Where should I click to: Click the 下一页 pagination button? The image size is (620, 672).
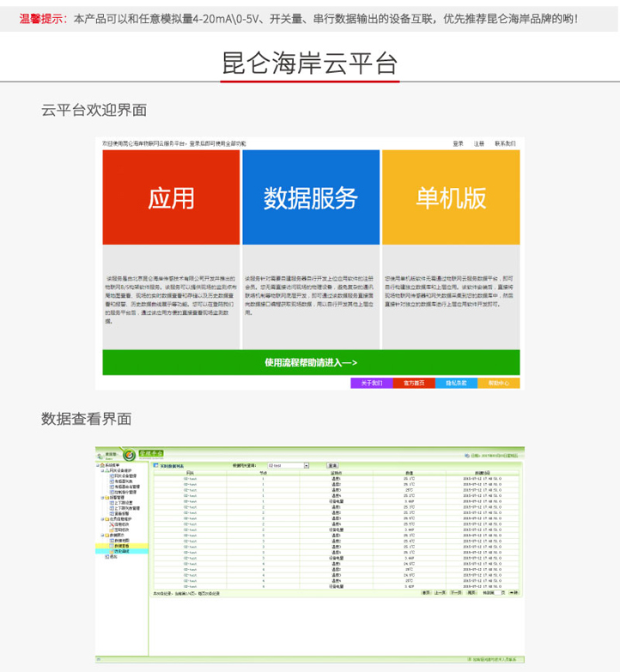456,593
